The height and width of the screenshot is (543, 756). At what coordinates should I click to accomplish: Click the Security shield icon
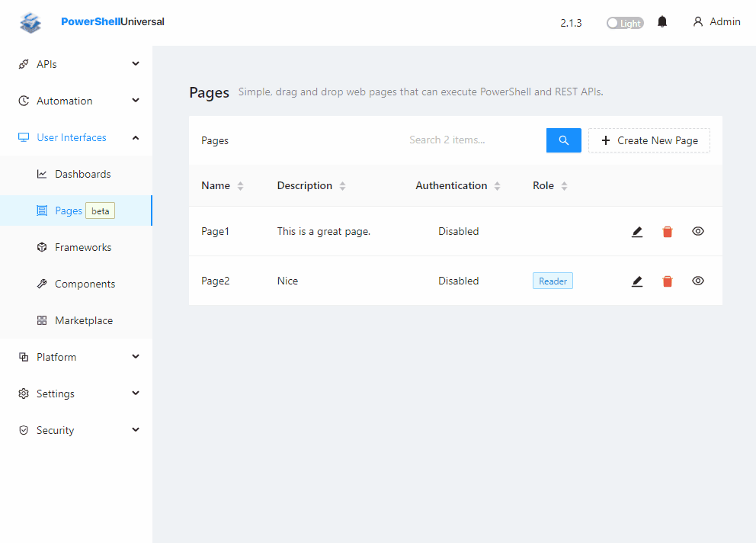click(23, 430)
